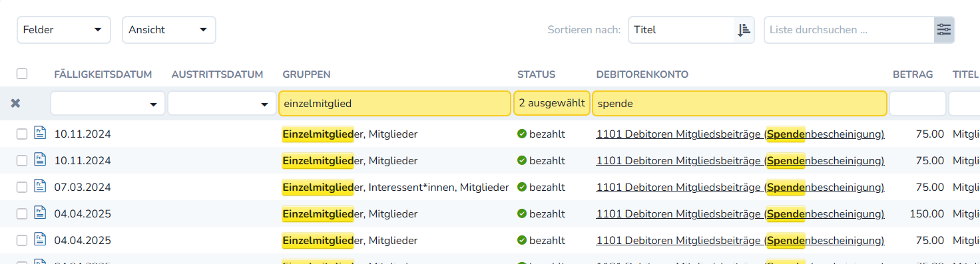980x264 pixels.
Task: Check the 07.03.2024 row checkbox
Action: pos(22,187)
